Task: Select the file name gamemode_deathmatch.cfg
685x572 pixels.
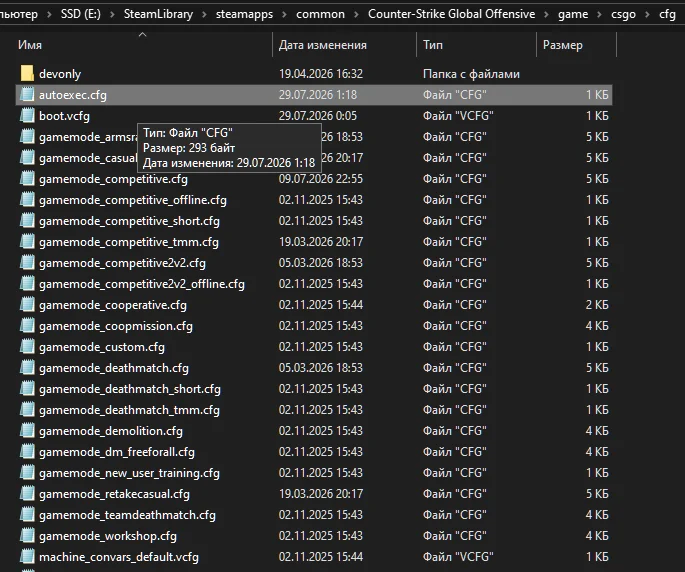Action: tap(114, 367)
